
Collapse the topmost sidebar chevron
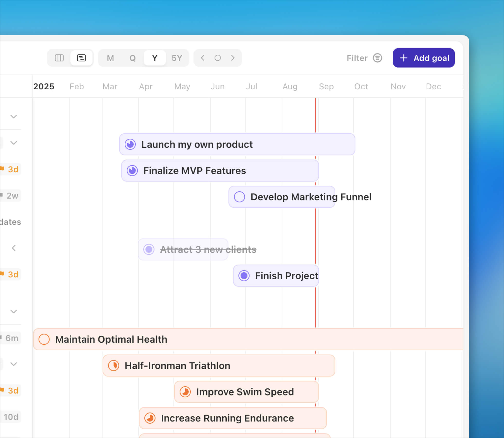(14, 116)
